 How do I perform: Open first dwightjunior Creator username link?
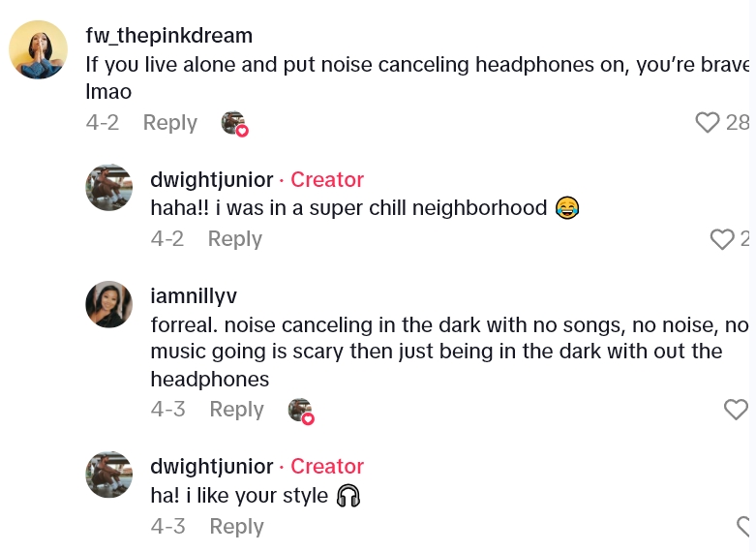(212, 180)
